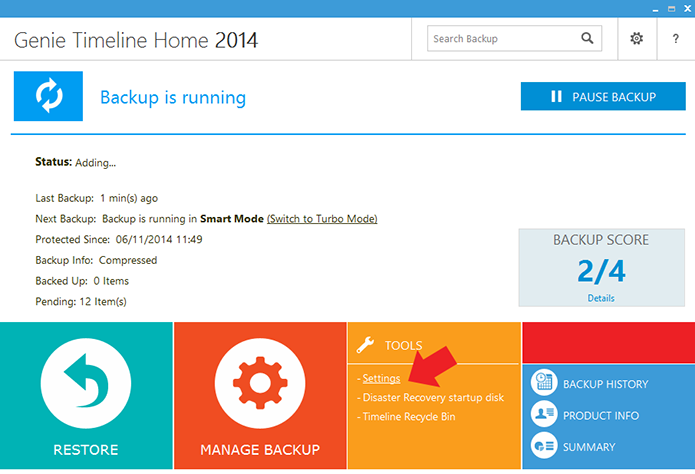Click 'Protected Since: 06/11/2014 11:49' text
This screenshot has height=474, width=695.
[119, 239]
